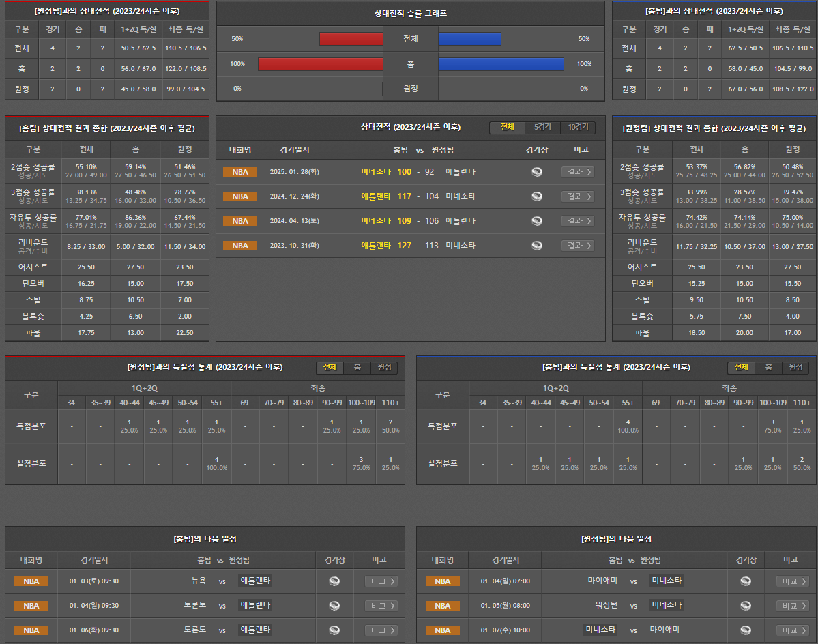Click the red 홈 100% win-rate bar

pyautogui.click(x=321, y=64)
